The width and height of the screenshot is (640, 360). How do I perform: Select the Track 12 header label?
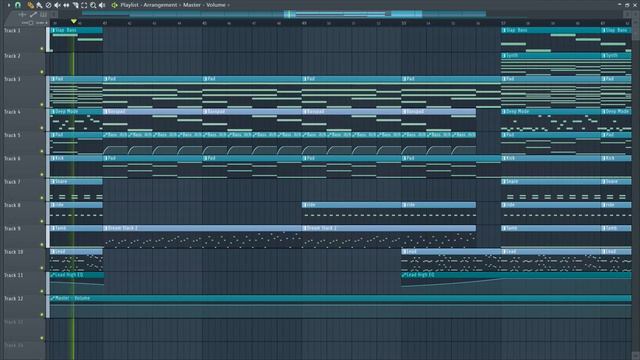point(13,298)
